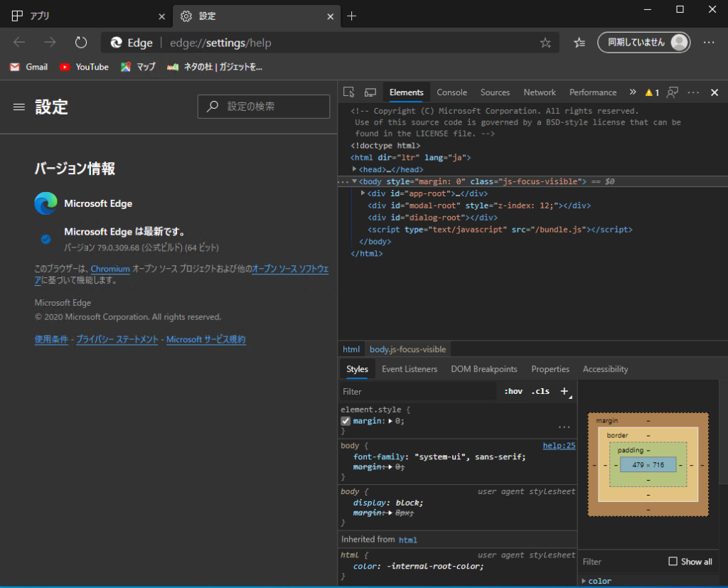Switch to Network tab

tap(540, 92)
